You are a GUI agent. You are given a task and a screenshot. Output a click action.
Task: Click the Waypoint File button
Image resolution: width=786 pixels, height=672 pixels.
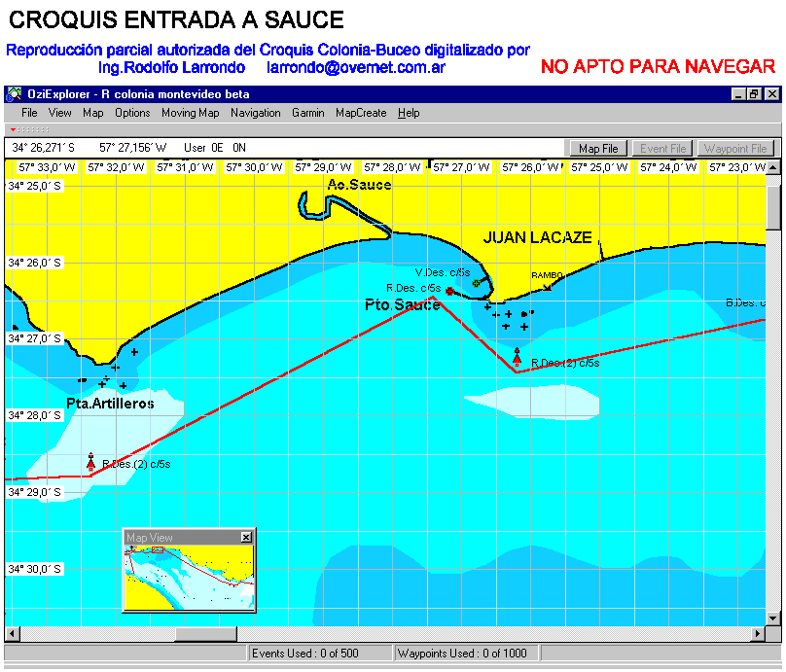point(736,149)
